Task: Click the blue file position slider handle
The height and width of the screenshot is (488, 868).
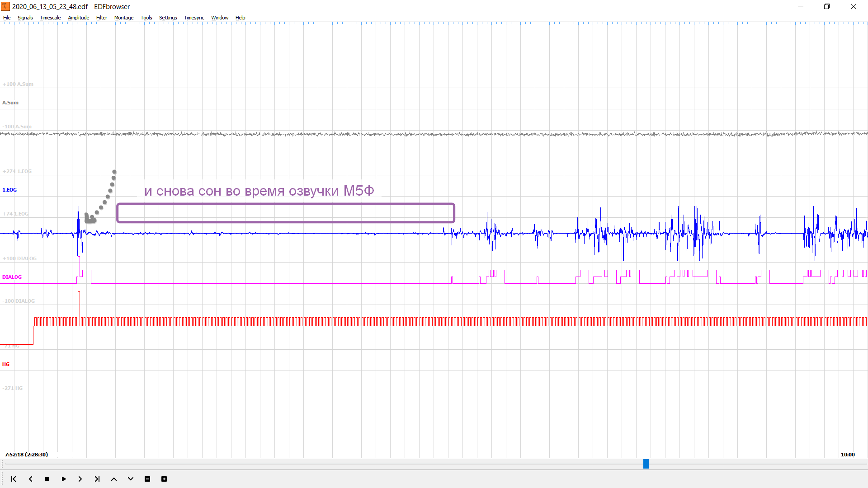Action: click(x=646, y=464)
